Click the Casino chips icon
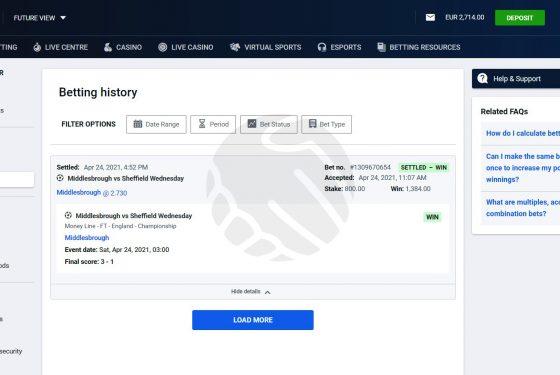 click(108, 47)
